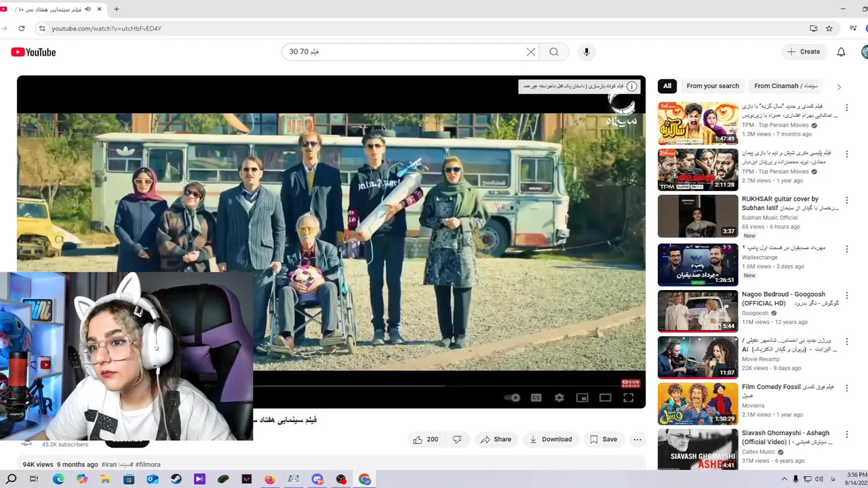Show more chips with the right arrow
Screen dimensions: 868x488
click(x=839, y=87)
